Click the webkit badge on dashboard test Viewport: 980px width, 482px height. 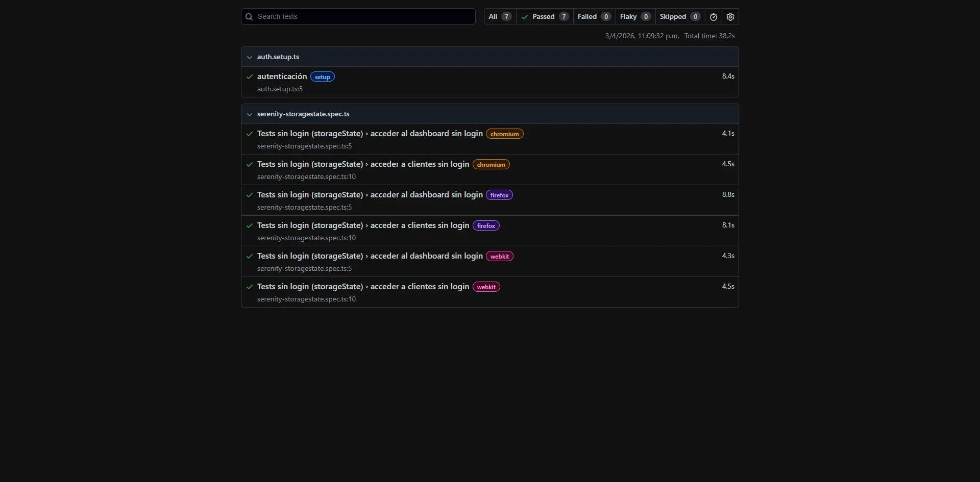[500, 256]
